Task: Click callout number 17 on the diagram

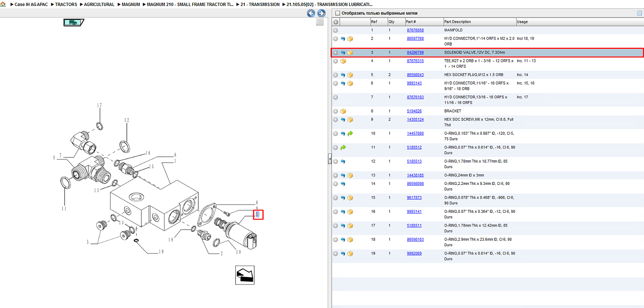Action: pyautogui.click(x=99, y=106)
